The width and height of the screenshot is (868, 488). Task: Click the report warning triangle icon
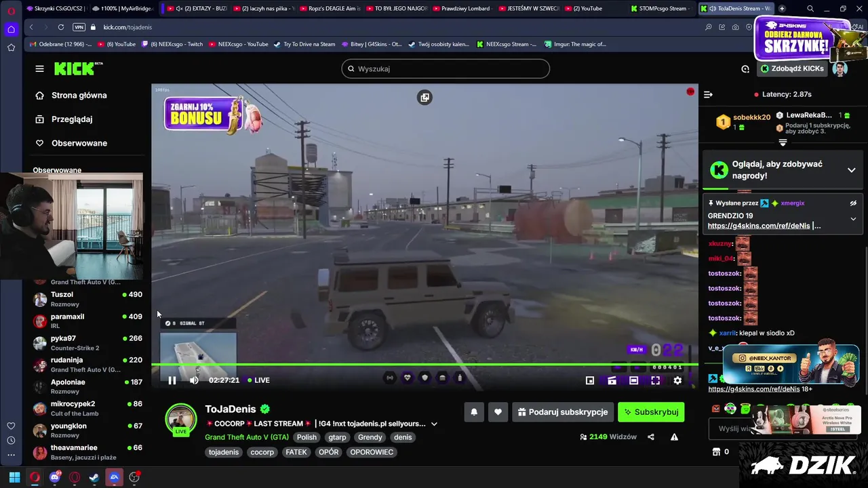click(x=674, y=437)
